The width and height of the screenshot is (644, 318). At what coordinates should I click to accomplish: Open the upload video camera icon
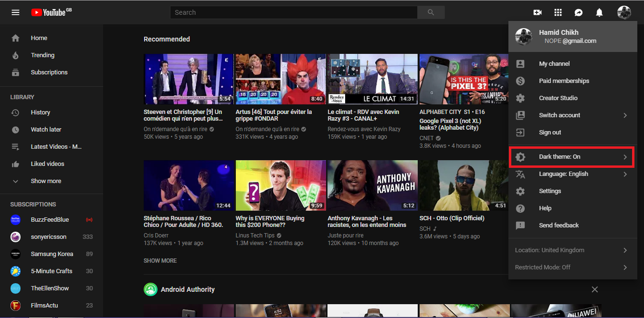(x=538, y=12)
